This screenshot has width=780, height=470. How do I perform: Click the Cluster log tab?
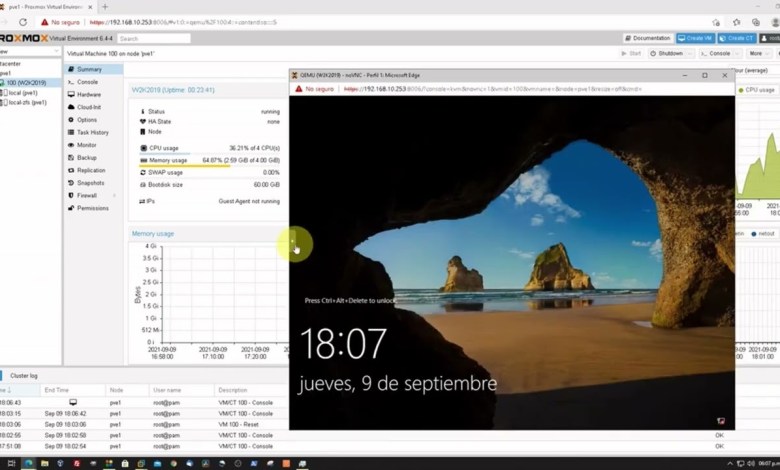[x=23, y=376]
